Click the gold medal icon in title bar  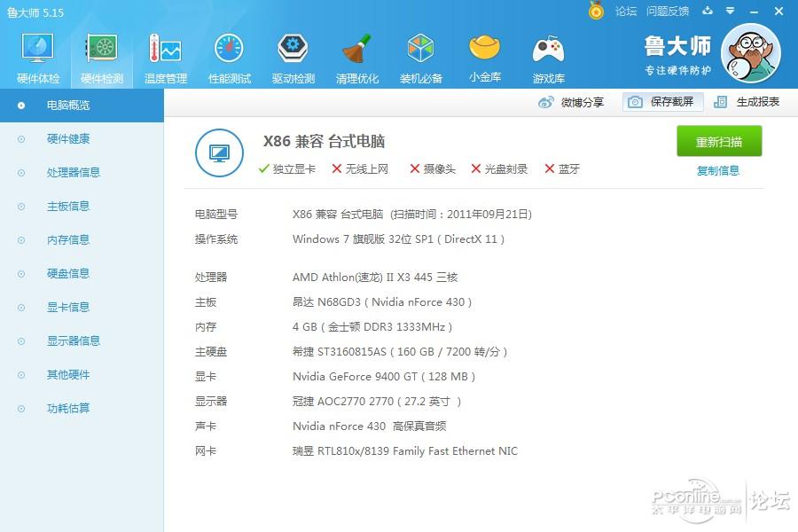tap(596, 10)
